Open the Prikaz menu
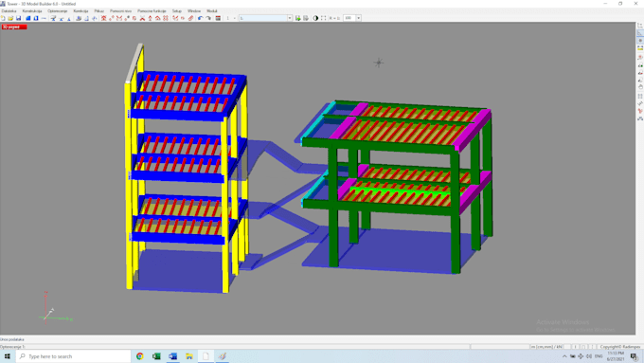The height and width of the screenshot is (363, 644). [99, 11]
